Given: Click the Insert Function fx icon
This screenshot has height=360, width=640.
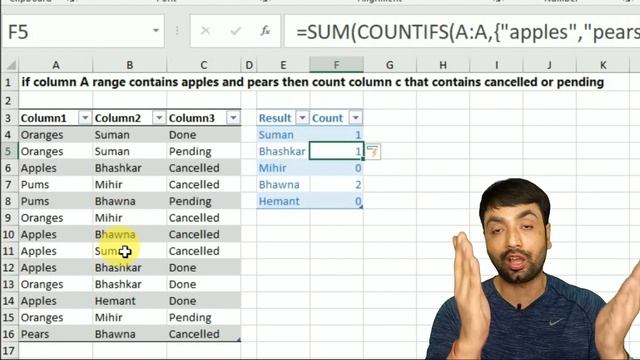Looking at the screenshot, I should pos(265,31).
